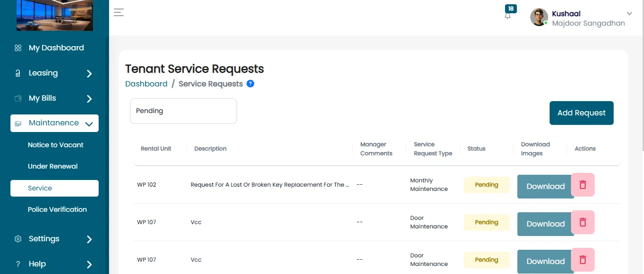The width and height of the screenshot is (644, 274).
Task: Click the My Dashboard grid icon
Action: 18,48
